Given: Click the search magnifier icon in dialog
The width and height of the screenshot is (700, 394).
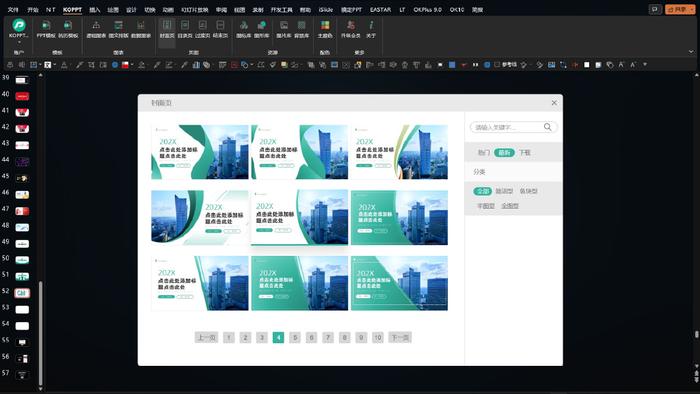Looking at the screenshot, I should click(547, 127).
